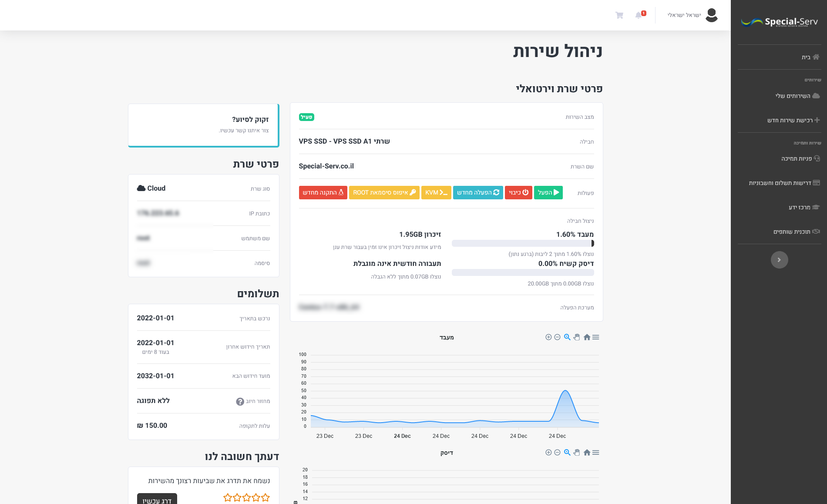This screenshot has width=827, height=504.
Task: Click the user avatar icon
Action: pos(712,15)
